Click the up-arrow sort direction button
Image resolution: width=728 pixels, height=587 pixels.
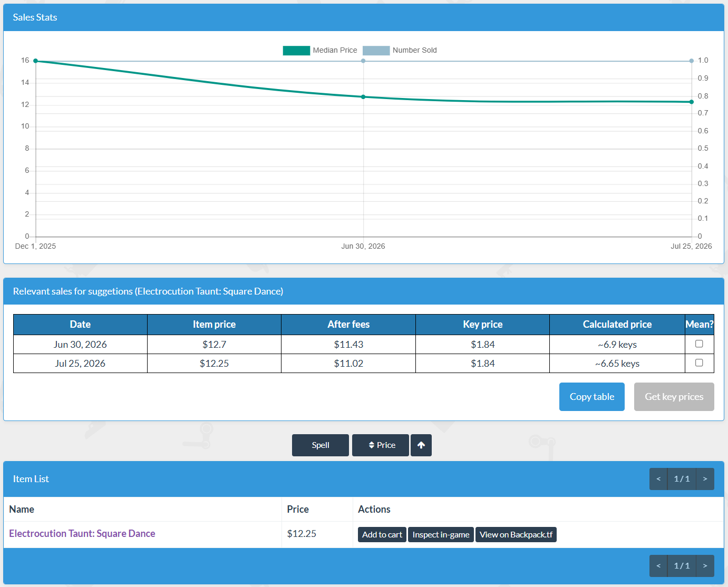pyautogui.click(x=421, y=445)
